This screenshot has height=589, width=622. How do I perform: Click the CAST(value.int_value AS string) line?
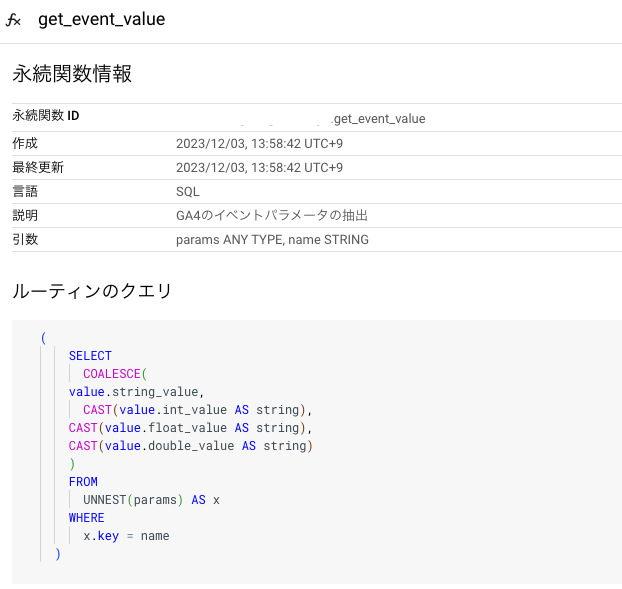click(x=198, y=410)
